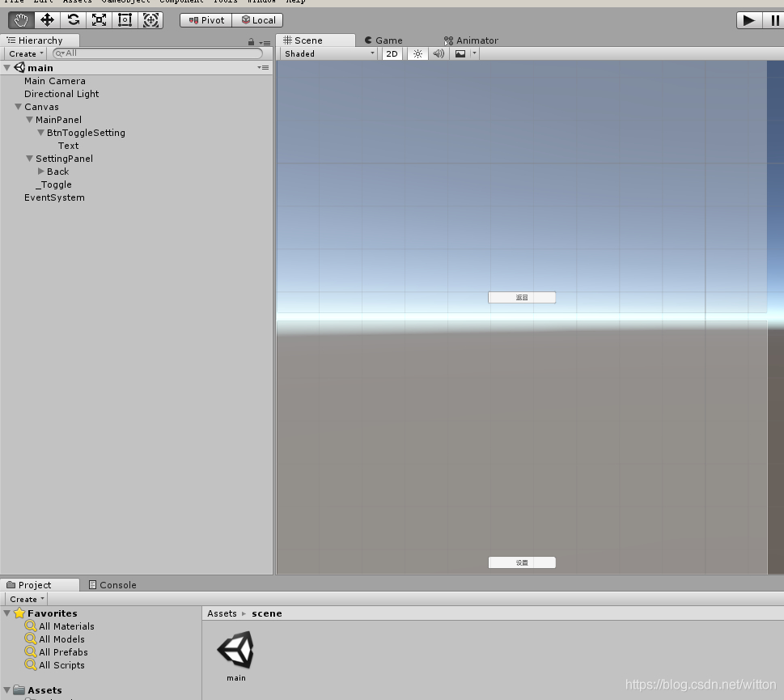Select the Hierarchy tab
Image resolution: width=784 pixels, height=700 pixels.
40,40
